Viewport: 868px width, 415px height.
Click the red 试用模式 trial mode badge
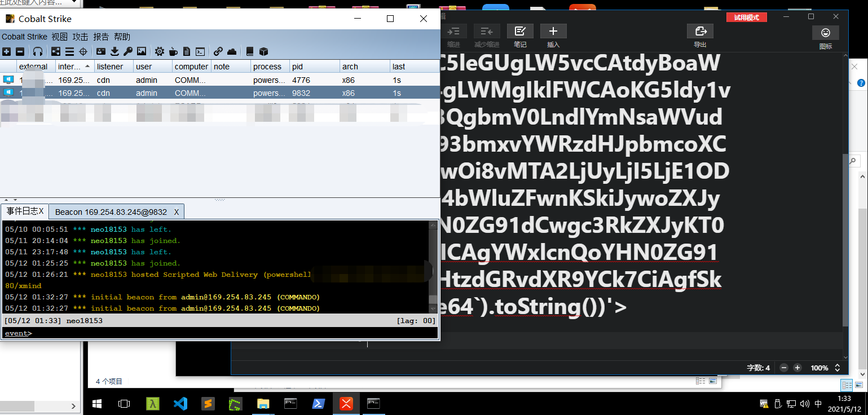point(746,17)
